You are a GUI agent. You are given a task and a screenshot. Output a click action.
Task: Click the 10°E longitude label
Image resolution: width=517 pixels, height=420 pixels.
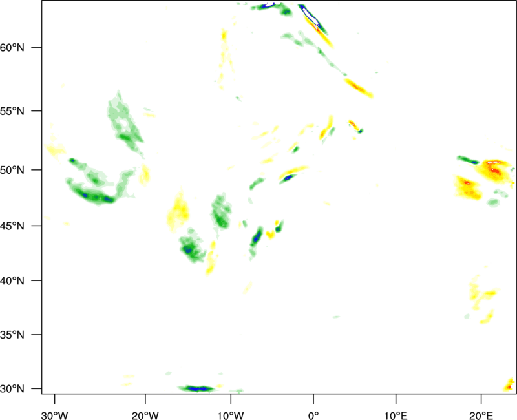click(x=396, y=415)
